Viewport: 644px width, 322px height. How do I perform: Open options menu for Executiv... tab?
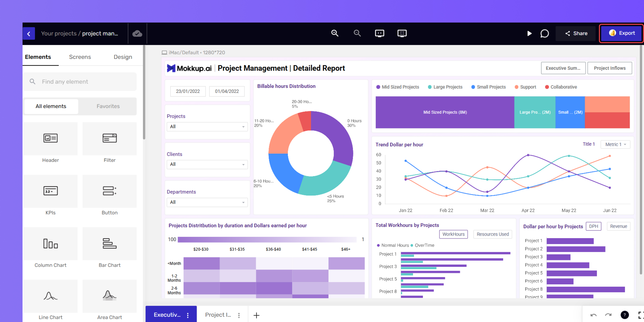(x=188, y=315)
